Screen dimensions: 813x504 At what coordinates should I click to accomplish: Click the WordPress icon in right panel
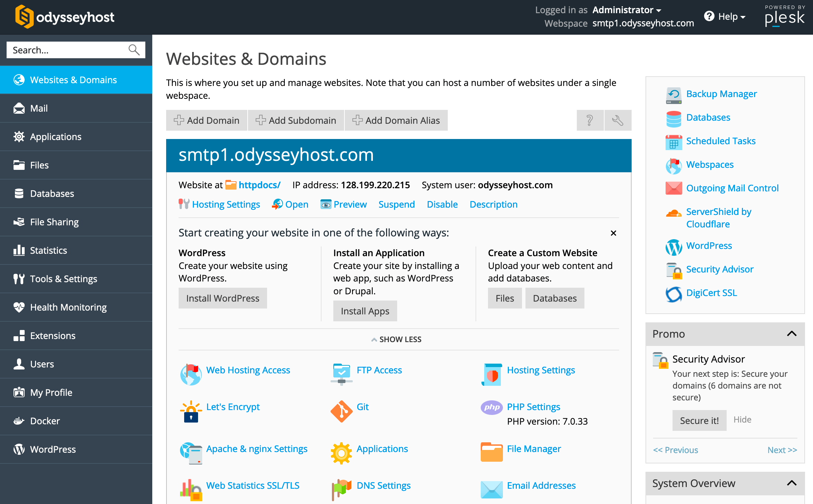674,247
